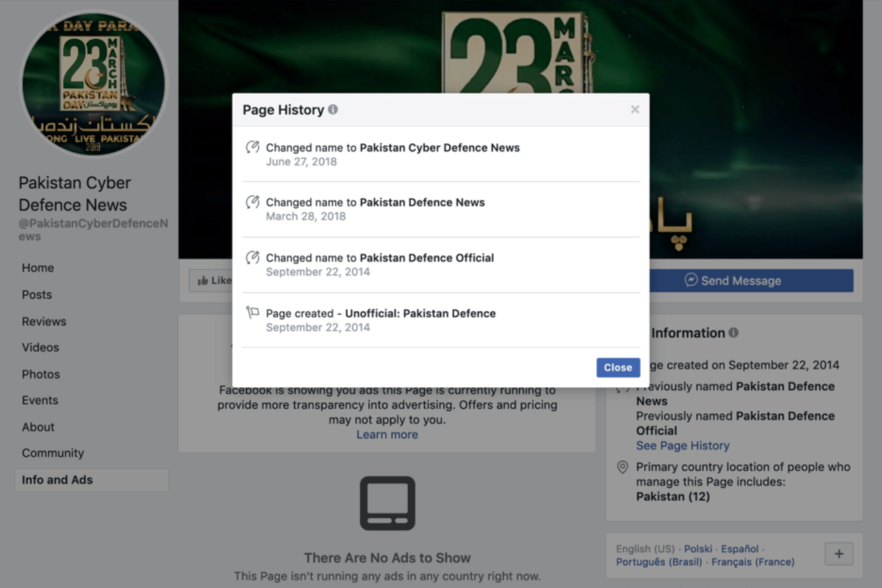Viewport: 882px width, 588px height.
Task: Click the location pin icon
Action: pos(622,467)
